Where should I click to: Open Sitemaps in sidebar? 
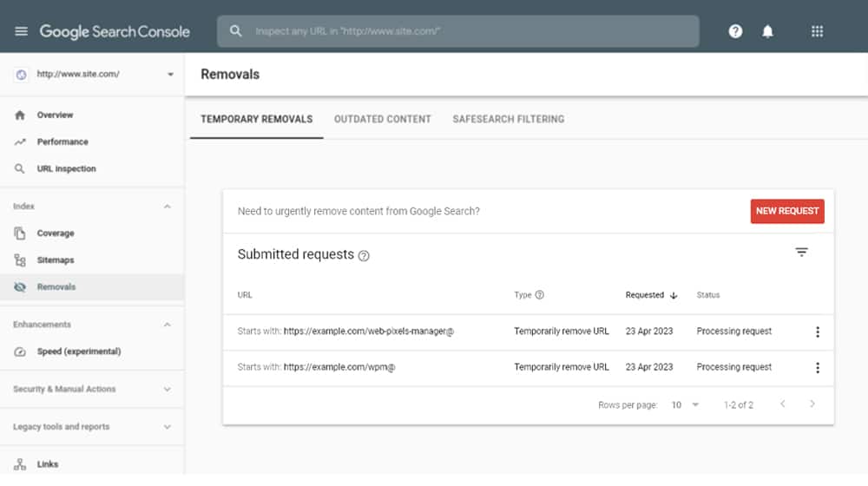point(56,260)
